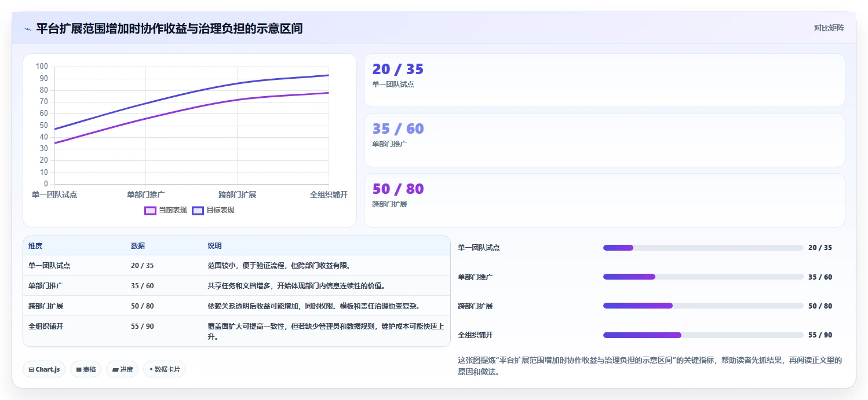Click table data cell 50 / 80
Screen dimensions: 868x400
pyautogui.click(x=143, y=306)
